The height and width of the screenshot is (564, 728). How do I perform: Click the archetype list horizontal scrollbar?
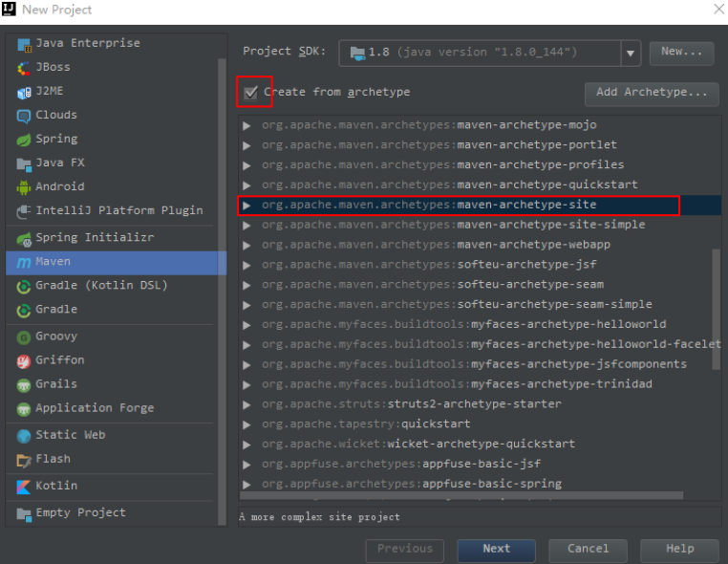pyautogui.click(x=461, y=496)
